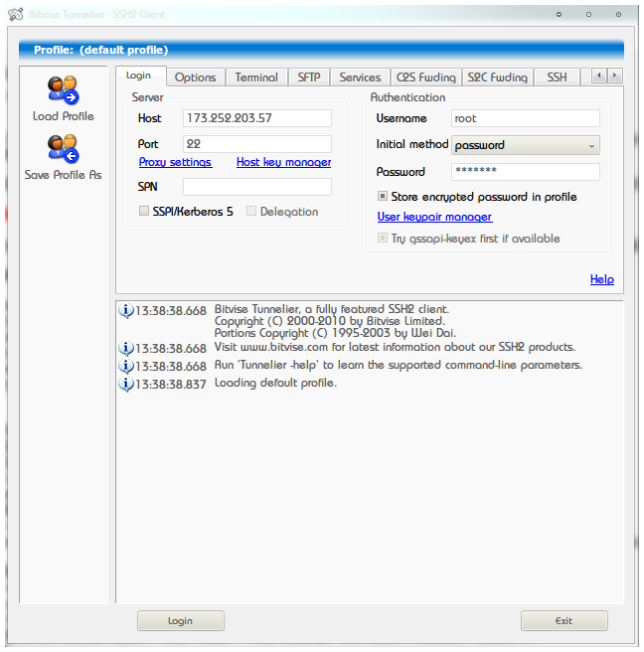Open the Options tab
This screenshot has width=644, height=652.
click(x=196, y=78)
